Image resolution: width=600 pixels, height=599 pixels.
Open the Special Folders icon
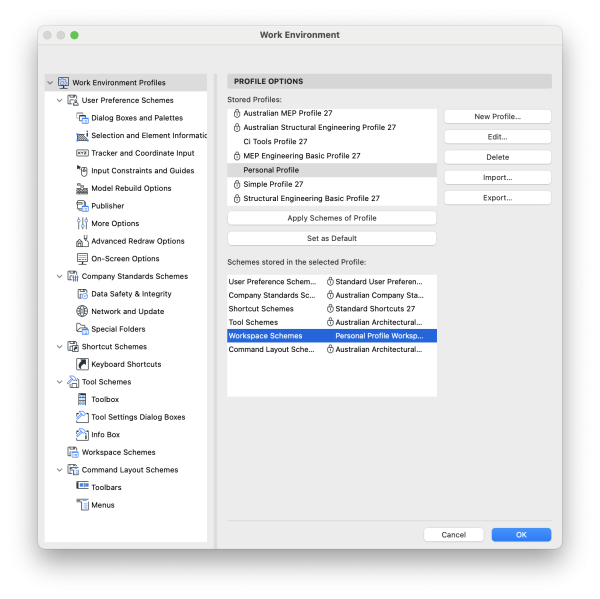[83, 329]
